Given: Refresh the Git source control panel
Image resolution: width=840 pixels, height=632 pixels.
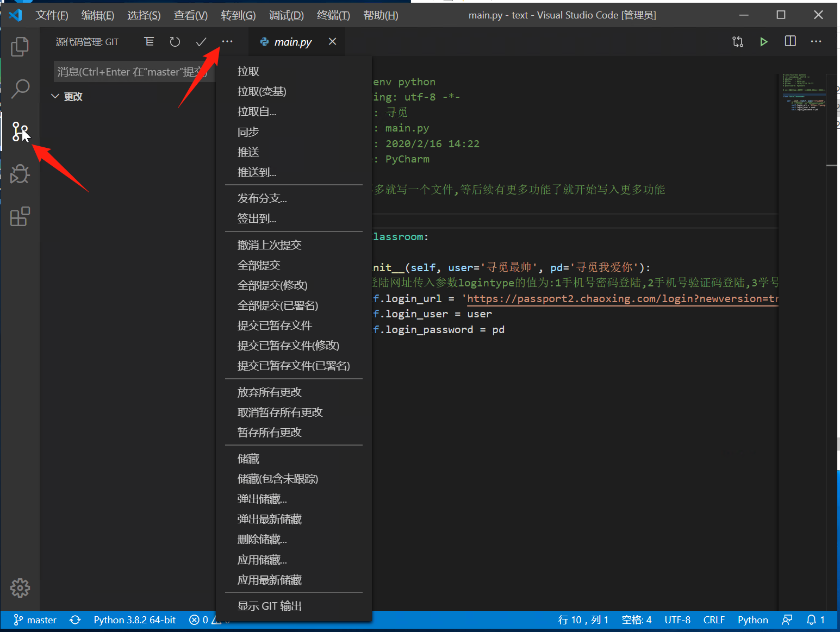Looking at the screenshot, I should tap(175, 42).
